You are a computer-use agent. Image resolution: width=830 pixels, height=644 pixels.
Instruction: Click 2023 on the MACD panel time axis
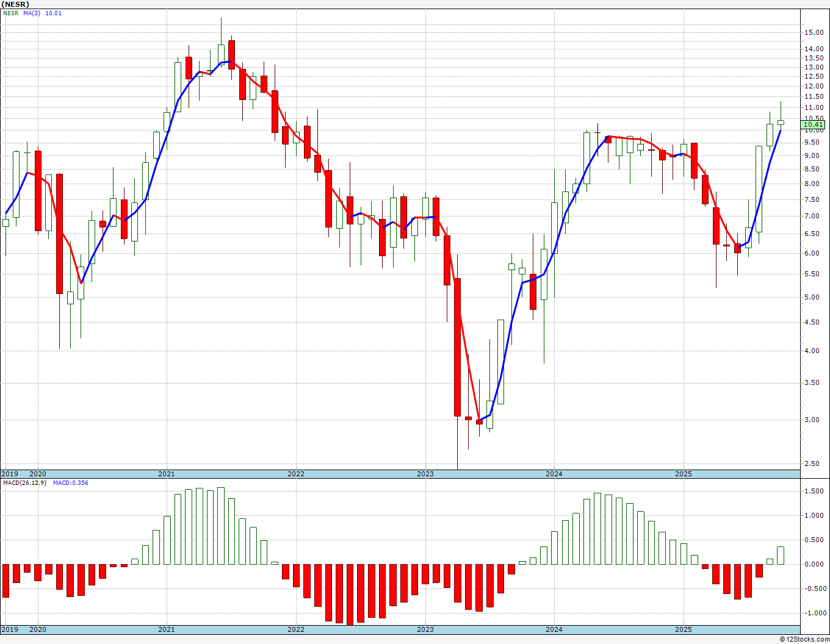pos(425,630)
